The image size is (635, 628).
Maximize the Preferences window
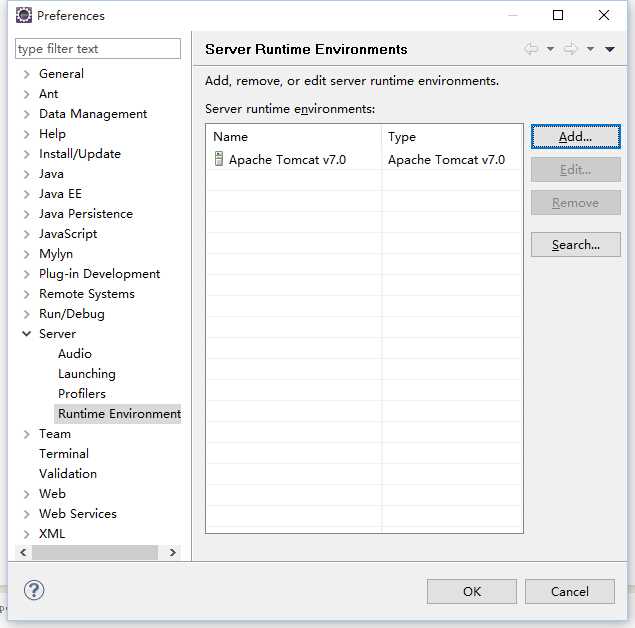558,15
